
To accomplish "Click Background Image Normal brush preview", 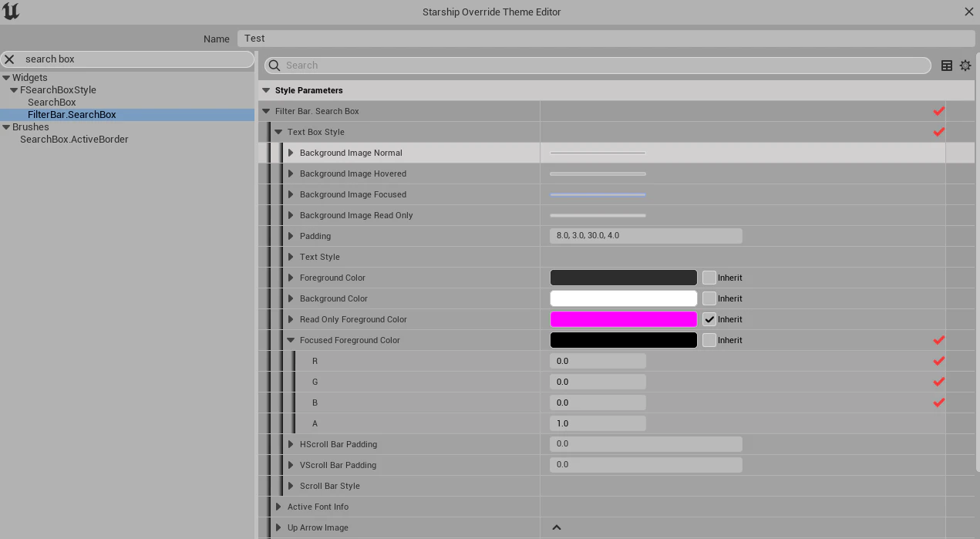I will coord(598,153).
